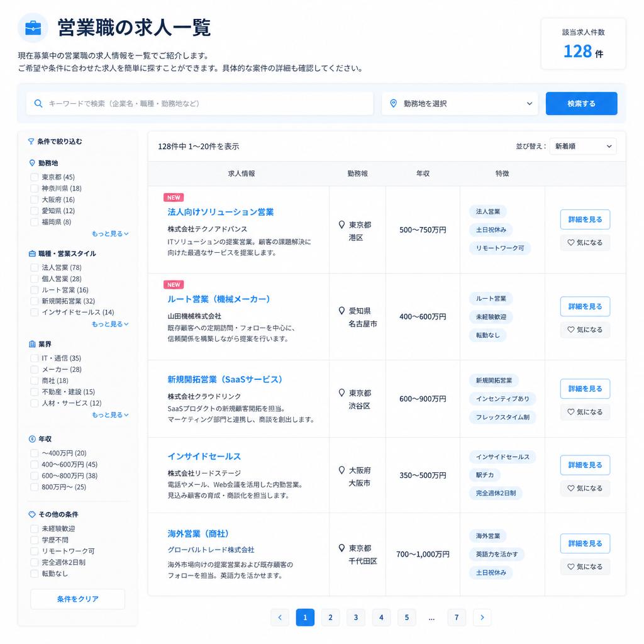View details of 法人向けソリューション営業 job
This screenshot has width=644, height=644.
(x=585, y=219)
